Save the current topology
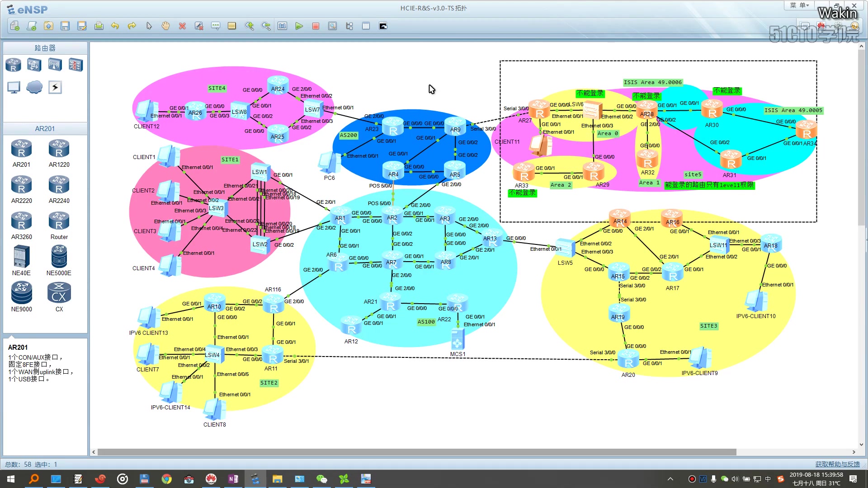This screenshot has width=868, height=488. 65,26
